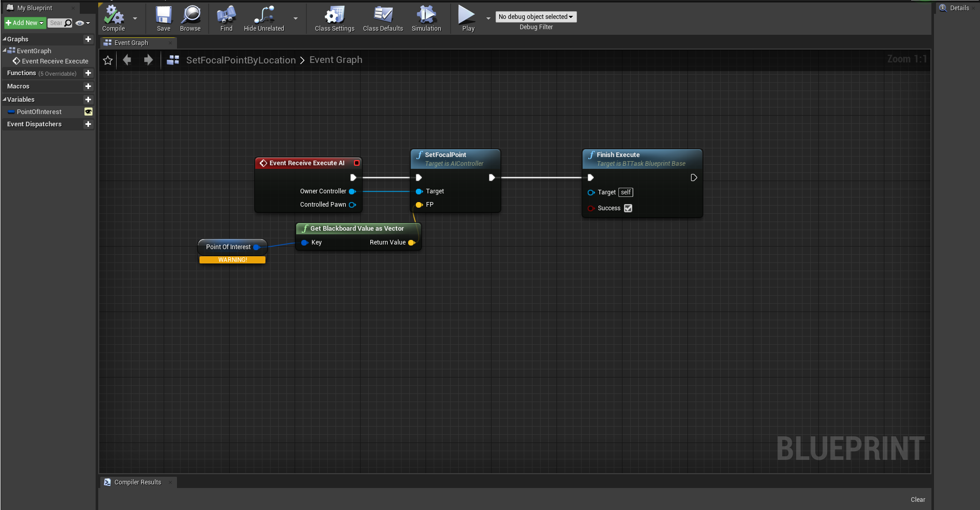Click Add New button in My Blueprint
This screenshot has height=510, width=980.
(25, 23)
